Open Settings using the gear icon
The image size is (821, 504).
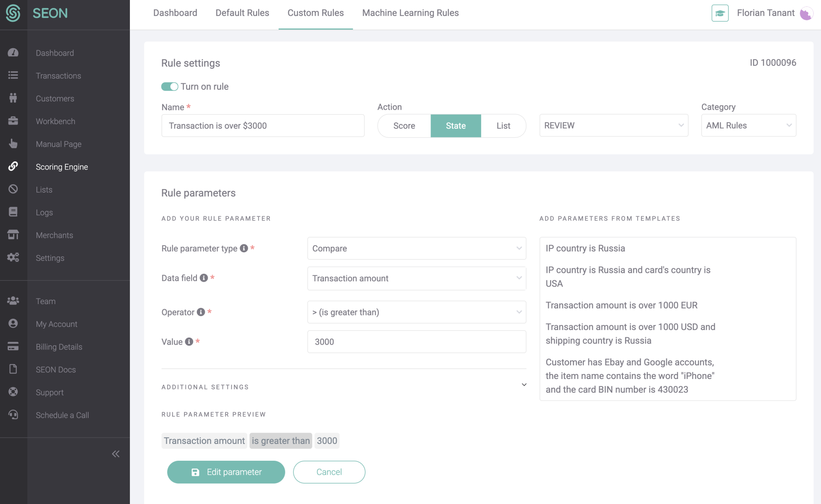13,257
